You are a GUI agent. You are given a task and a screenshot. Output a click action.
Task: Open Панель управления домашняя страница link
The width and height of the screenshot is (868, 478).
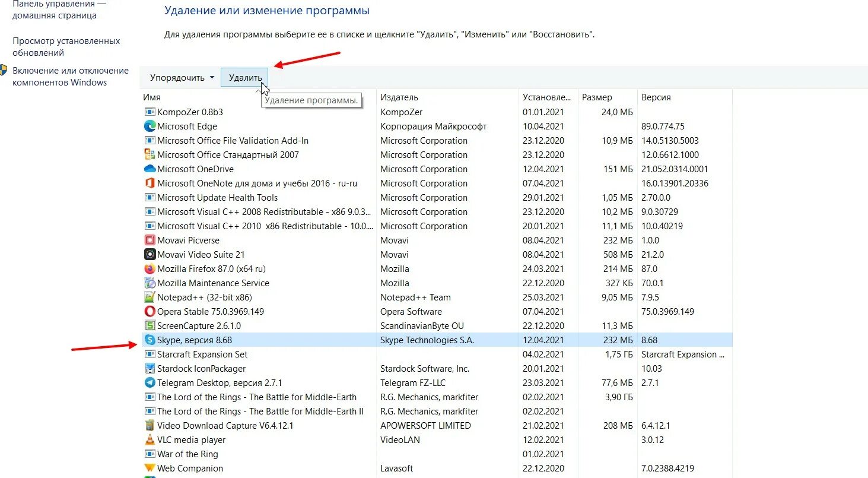click(x=59, y=10)
